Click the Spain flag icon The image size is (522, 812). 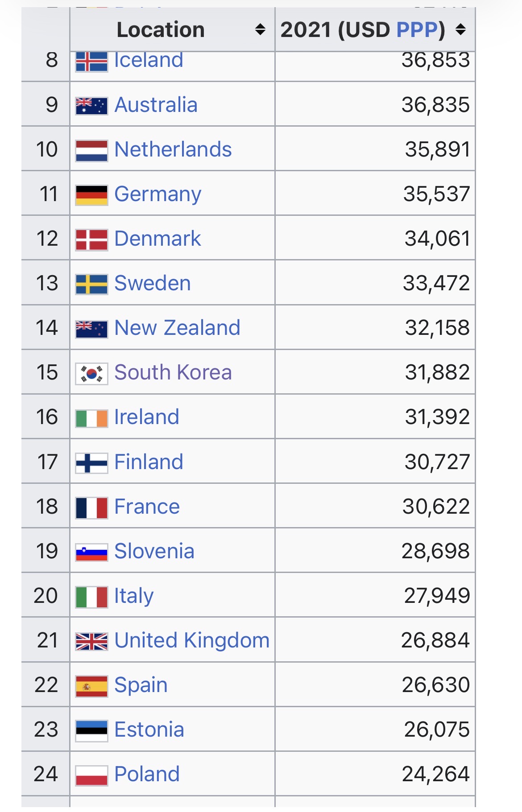coord(91,686)
